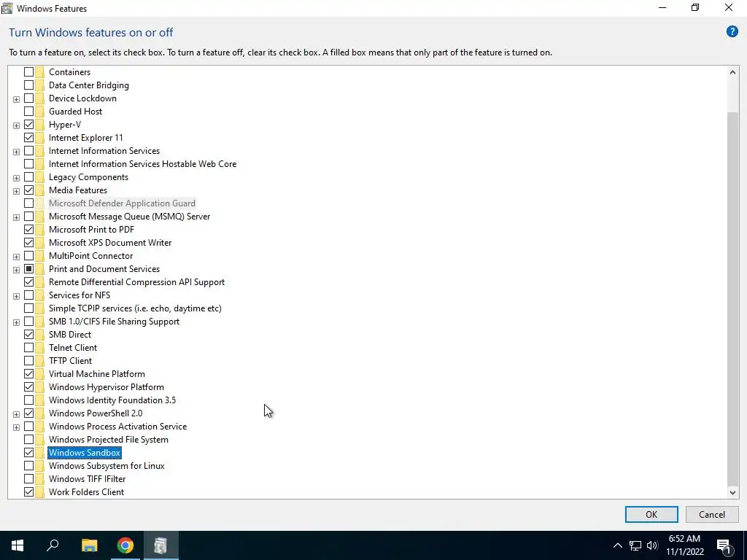Enable Data Center Bridging checkbox
This screenshot has height=560, width=747.
point(28,85)
